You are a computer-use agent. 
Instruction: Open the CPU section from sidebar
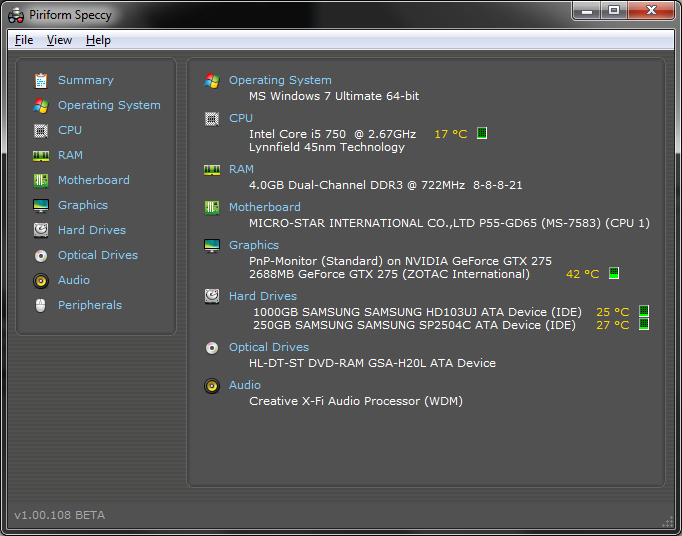(70, 130)
